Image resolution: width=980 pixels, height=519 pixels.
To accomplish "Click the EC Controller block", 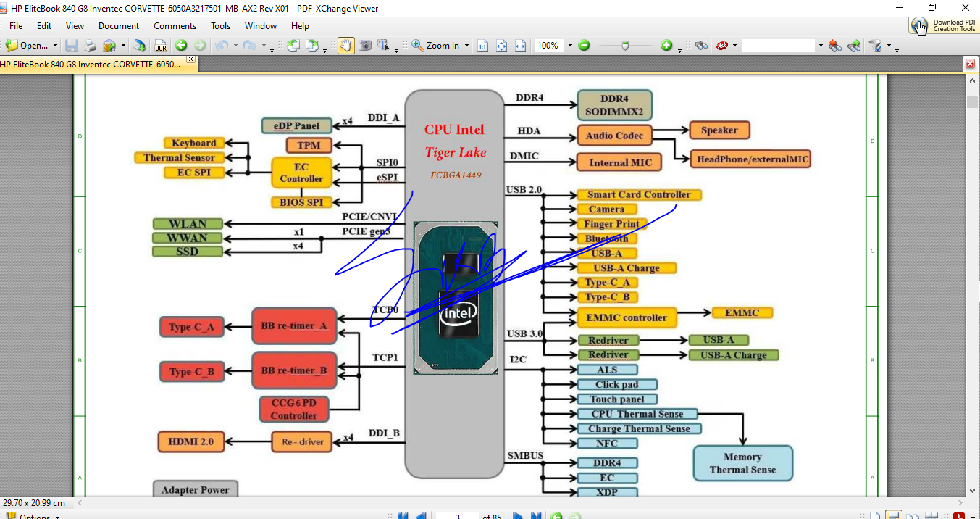I will [301, 173].
